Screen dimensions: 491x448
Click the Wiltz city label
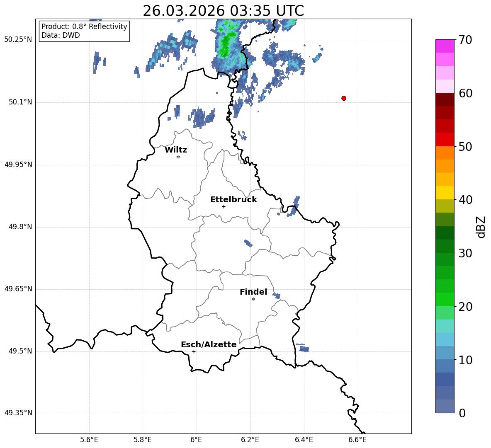[176, 150]
